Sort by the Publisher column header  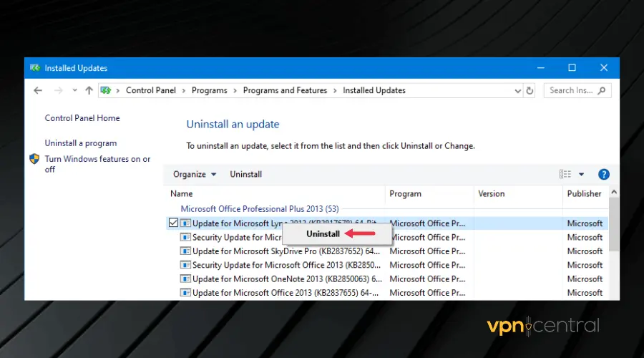point(584,193)
